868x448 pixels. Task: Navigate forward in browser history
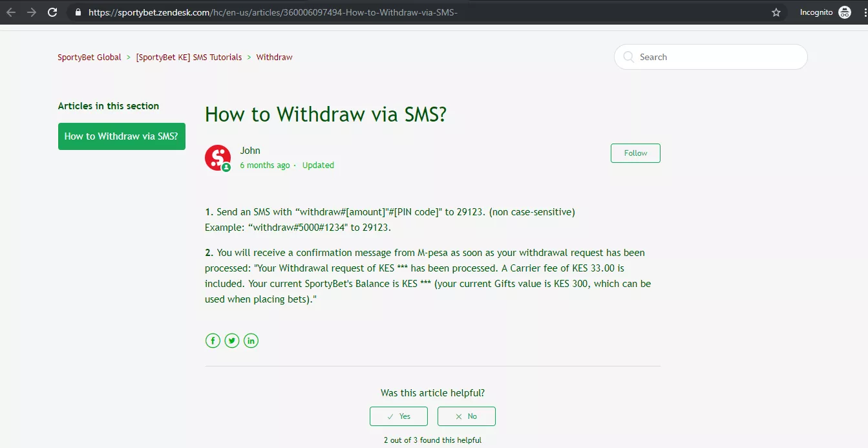31,12
